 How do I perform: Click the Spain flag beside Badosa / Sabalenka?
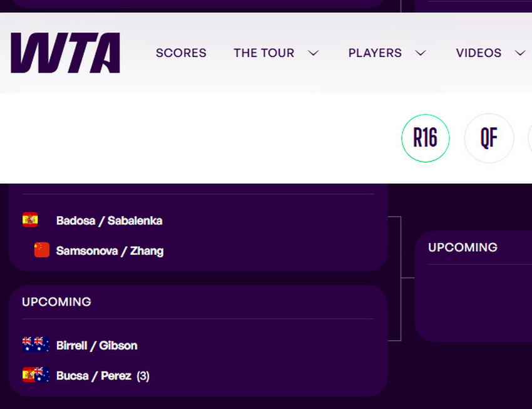click(30, 220)
